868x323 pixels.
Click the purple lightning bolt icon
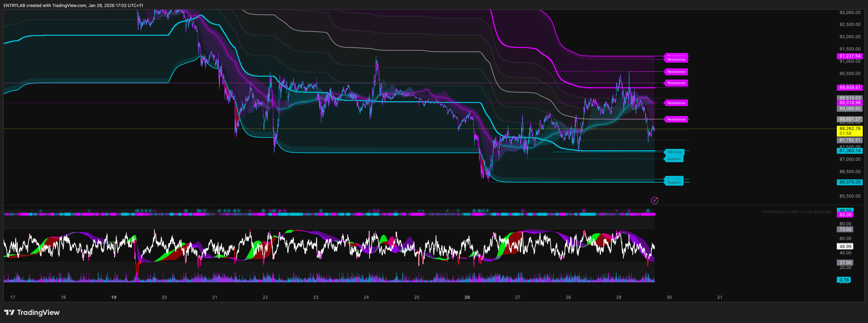pyautogui.click(x=654, y=200)
